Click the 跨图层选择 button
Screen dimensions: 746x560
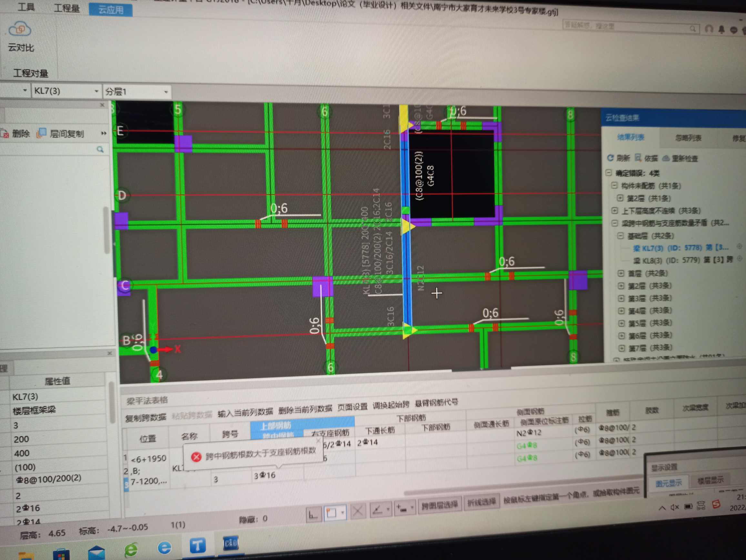coord(439,505)
